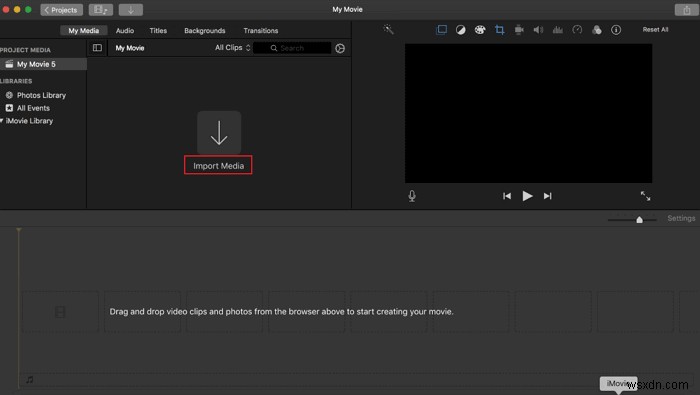Image resolution: width=700 pixels, height=395 pixels.
Task: Select the video overlay settings icon
Action: [441, 29]
